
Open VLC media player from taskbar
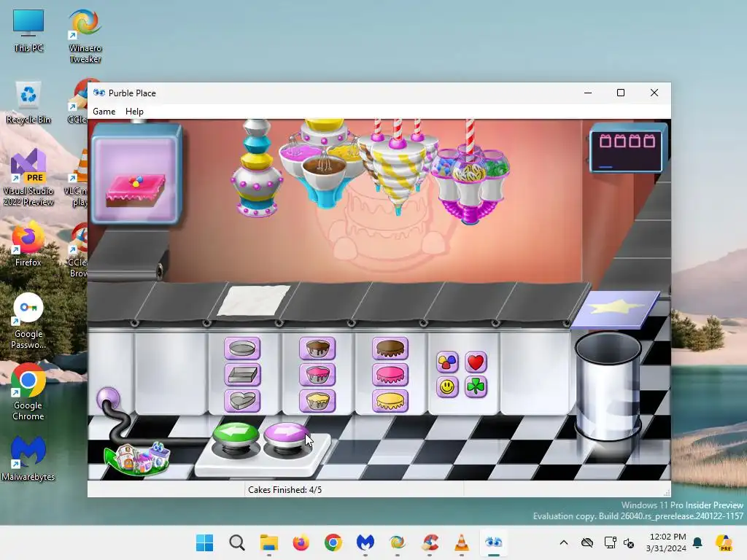(461, 542)
